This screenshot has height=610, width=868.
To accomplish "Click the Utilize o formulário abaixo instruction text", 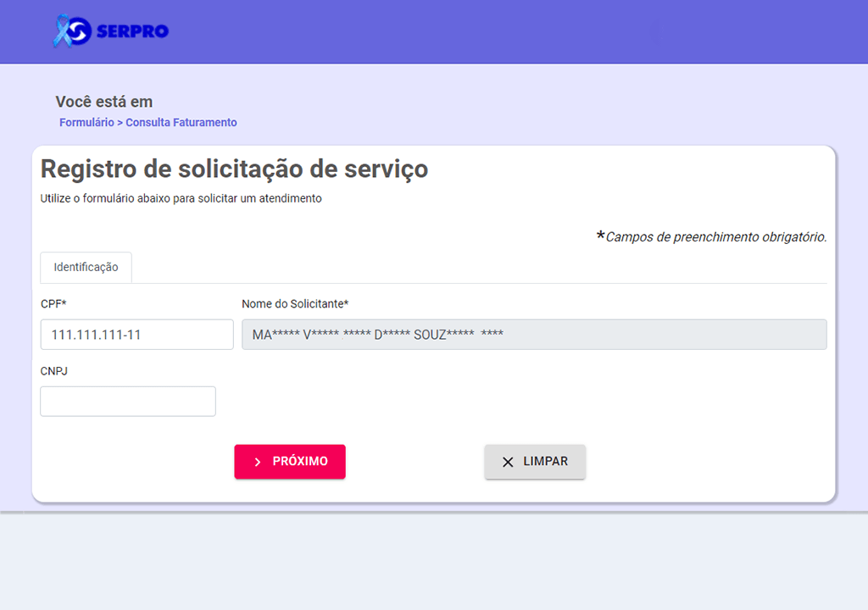I will [x=181, y=199].
